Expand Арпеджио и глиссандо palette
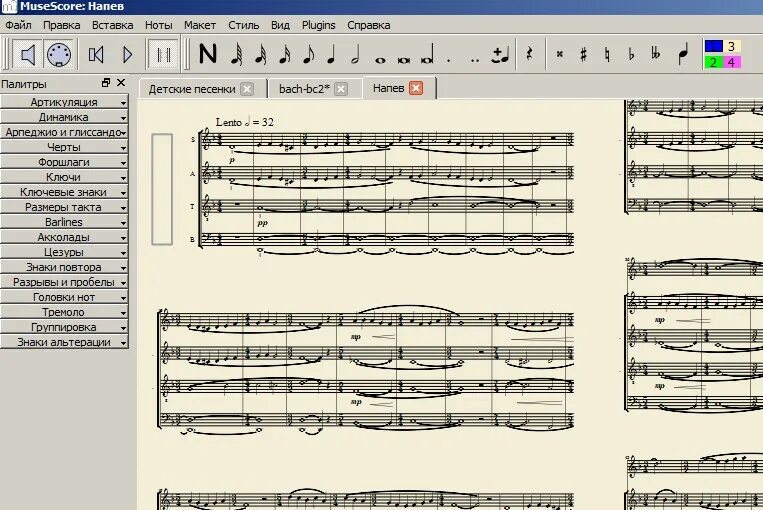The image size is (763, 510). 64,132
